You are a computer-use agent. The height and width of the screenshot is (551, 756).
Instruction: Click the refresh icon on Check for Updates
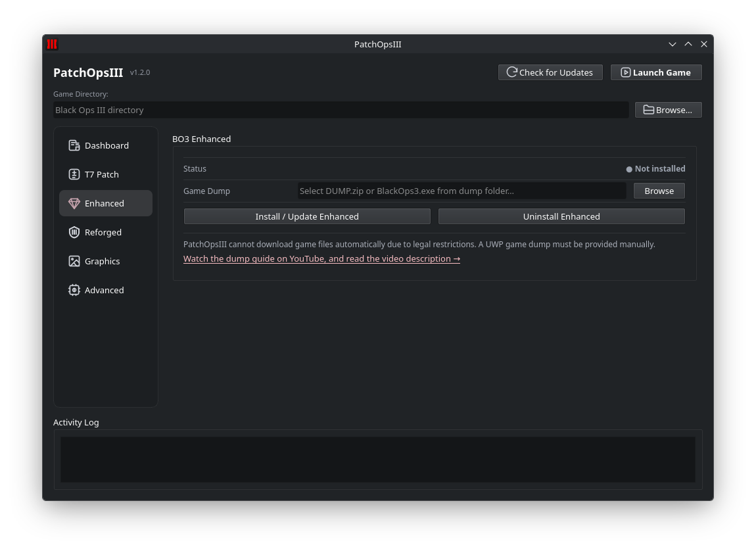(511, 72)
